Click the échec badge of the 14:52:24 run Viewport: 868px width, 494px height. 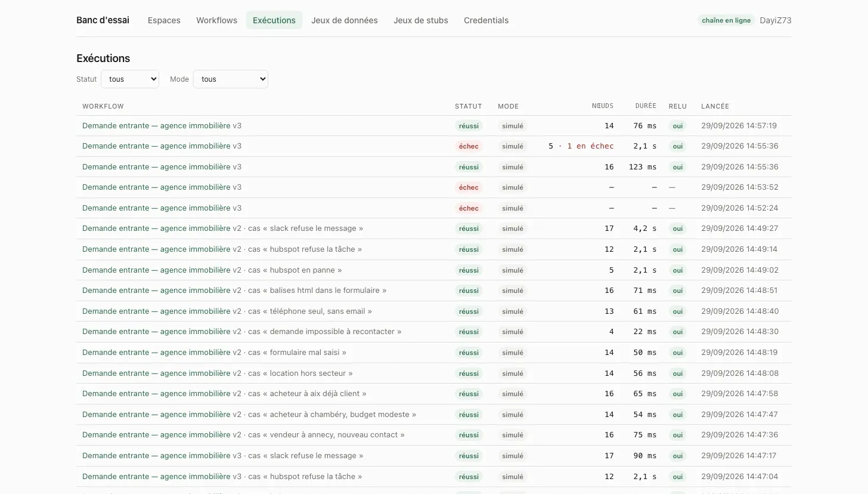click(469, 208)
